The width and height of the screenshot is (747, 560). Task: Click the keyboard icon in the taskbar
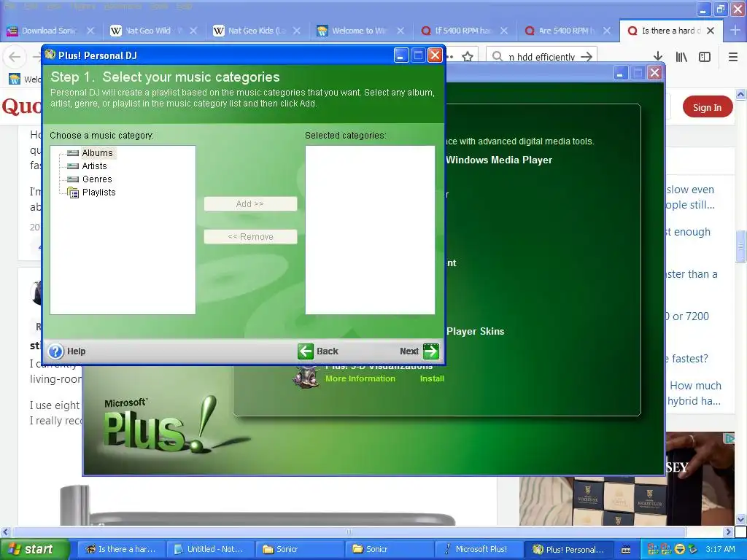pyautogui.click(x=626, y=550)
